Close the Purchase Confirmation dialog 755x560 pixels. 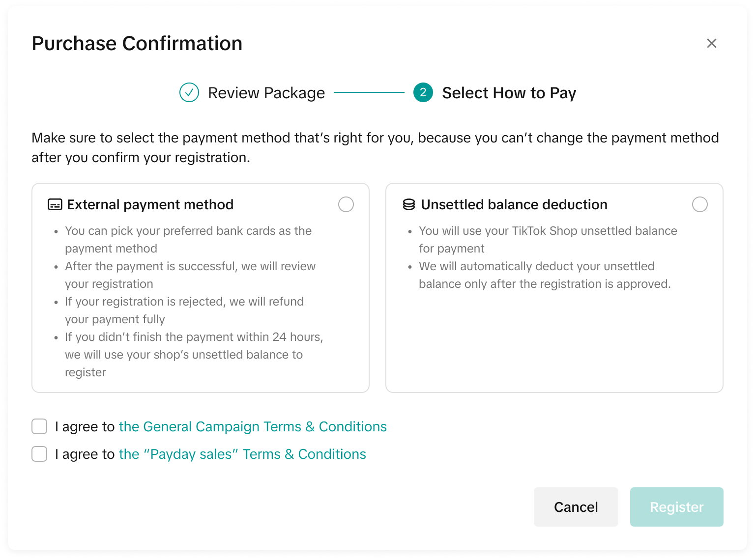711,43
